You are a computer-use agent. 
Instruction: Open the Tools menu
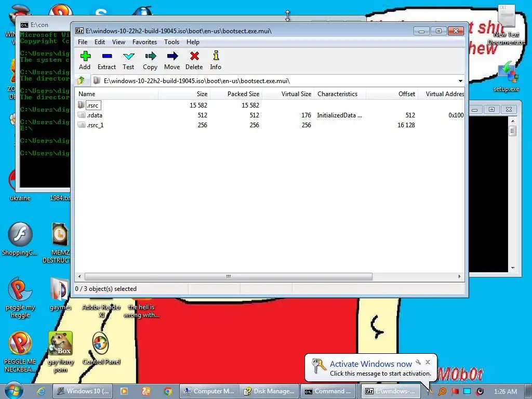pos(171,42)
